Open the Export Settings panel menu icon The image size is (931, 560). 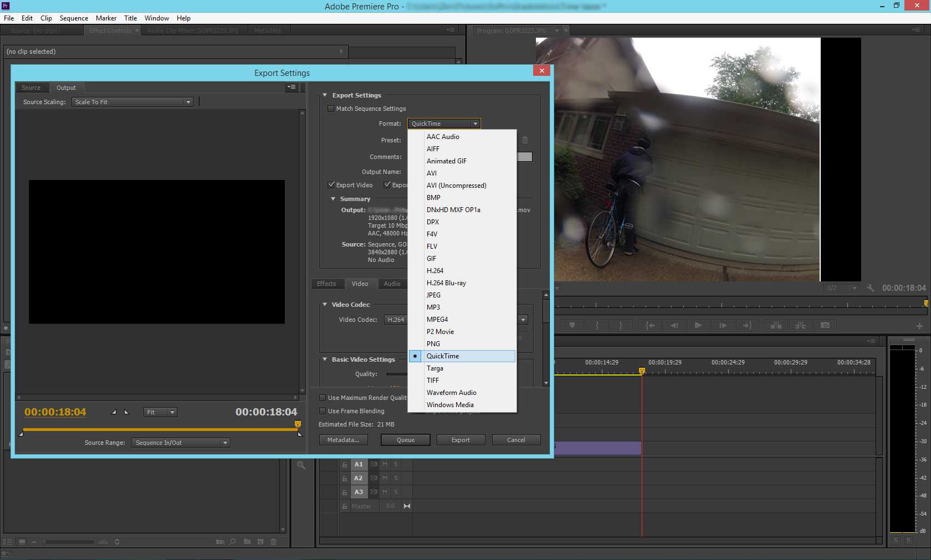click(x=291, y=87)
